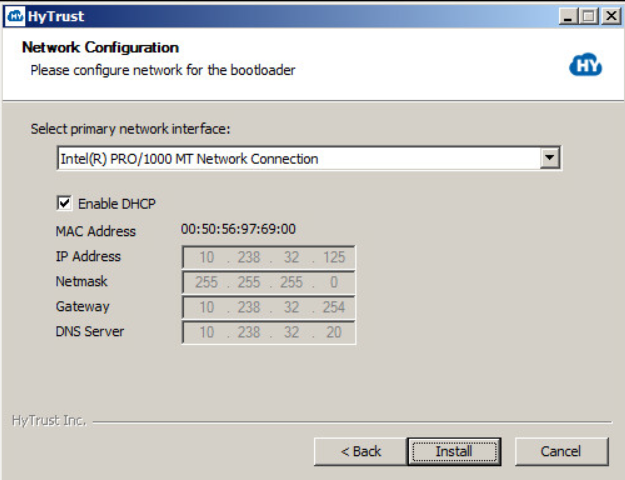Open the primary network interface dropdown arrow

tap(550, 158)
